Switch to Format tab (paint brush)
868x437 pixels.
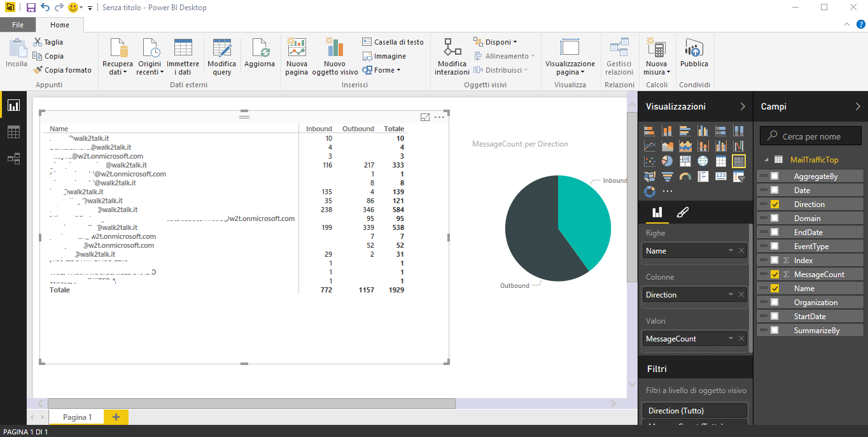click(x=682, y=212)
